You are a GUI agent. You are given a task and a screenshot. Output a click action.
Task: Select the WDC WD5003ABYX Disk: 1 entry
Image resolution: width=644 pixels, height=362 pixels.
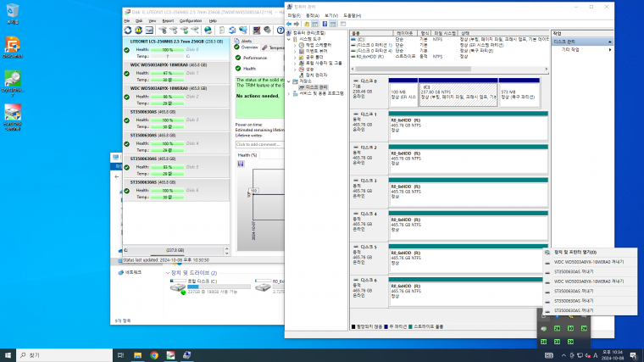(176, 72)
